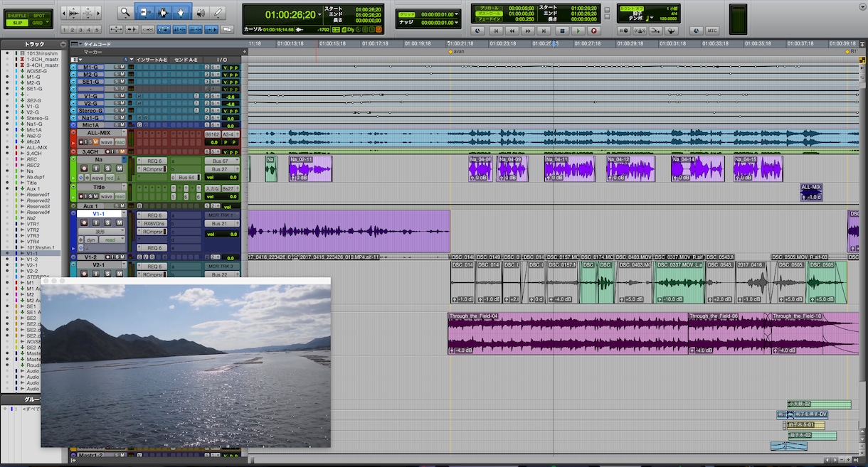
Task: Select zoom preset 1
Action: tap(65, 30)
